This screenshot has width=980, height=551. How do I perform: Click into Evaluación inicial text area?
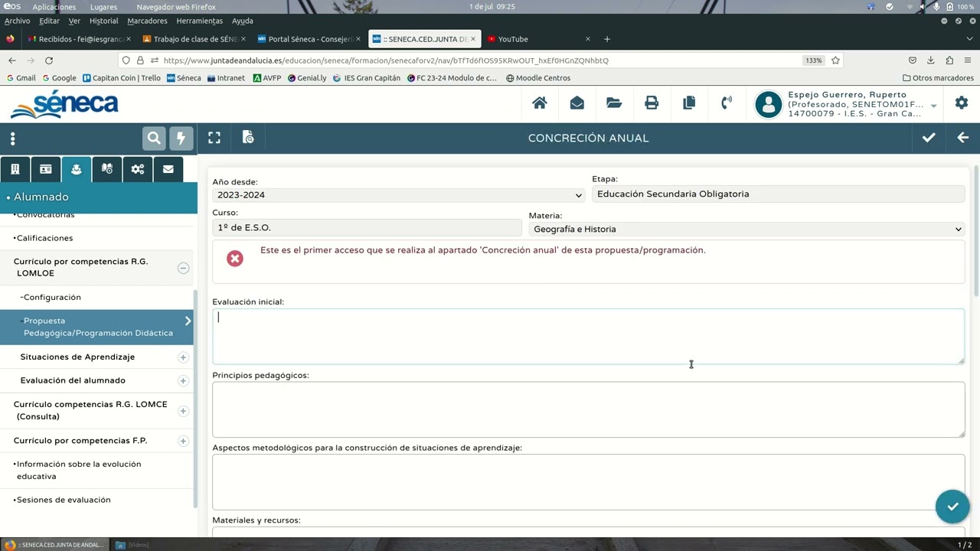point(588,336)
